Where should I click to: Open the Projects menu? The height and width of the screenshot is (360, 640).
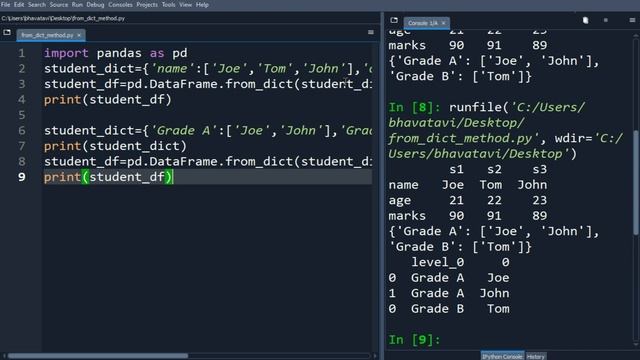coord(147,5)
